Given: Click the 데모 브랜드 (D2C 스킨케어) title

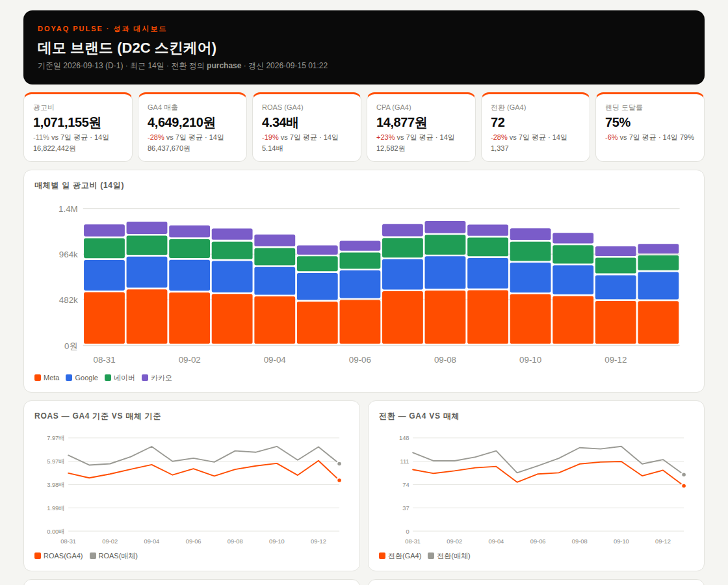Looking at the screenshot, I should tap(127, 48).
